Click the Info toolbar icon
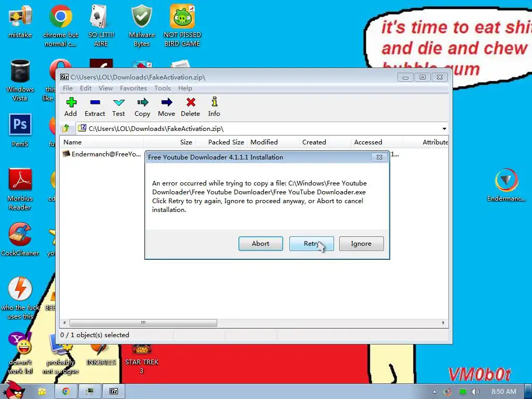 click(x=214, y=107)
